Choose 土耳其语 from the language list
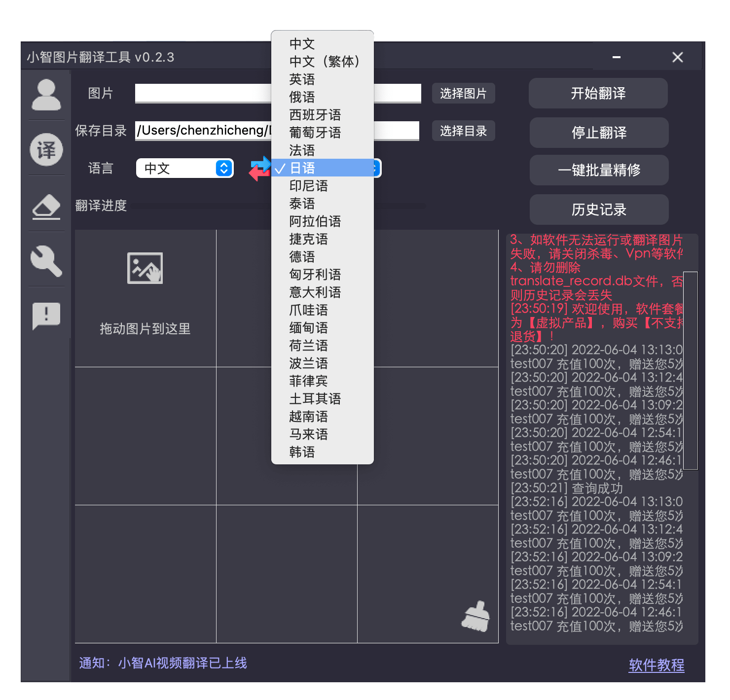 point(323,399)
